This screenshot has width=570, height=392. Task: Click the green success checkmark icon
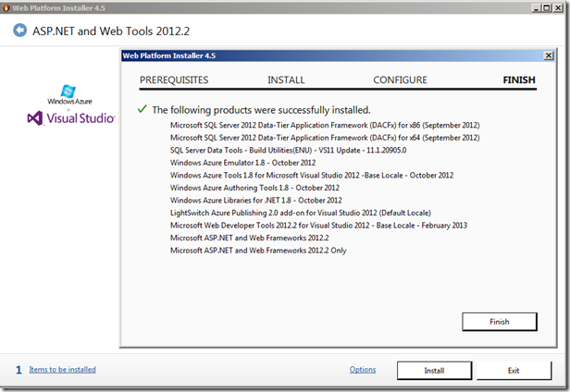(x=142, y=108)
